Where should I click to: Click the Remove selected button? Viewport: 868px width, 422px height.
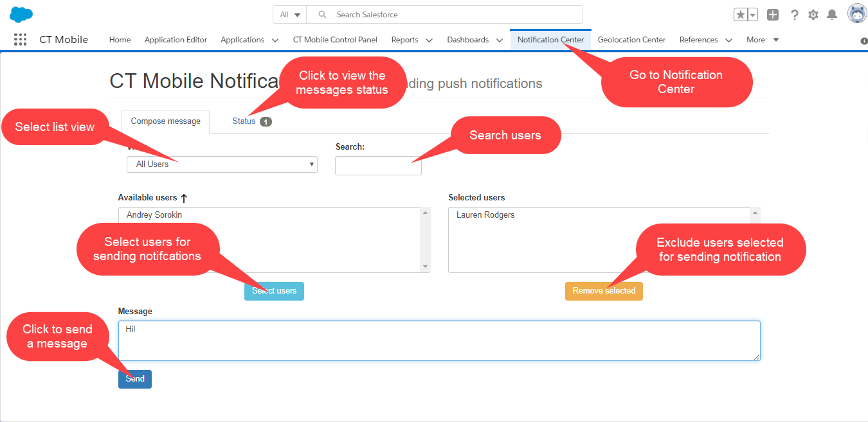[x=604, y=291]
